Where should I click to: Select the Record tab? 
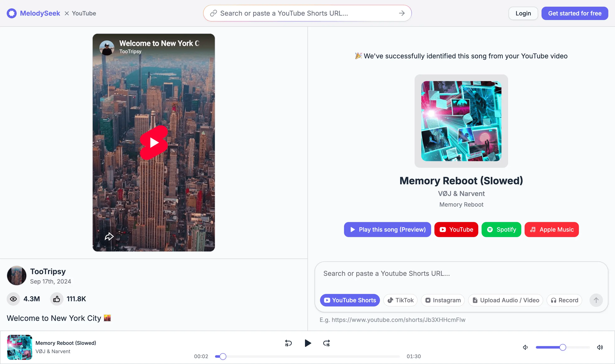[x=564, y=300]
